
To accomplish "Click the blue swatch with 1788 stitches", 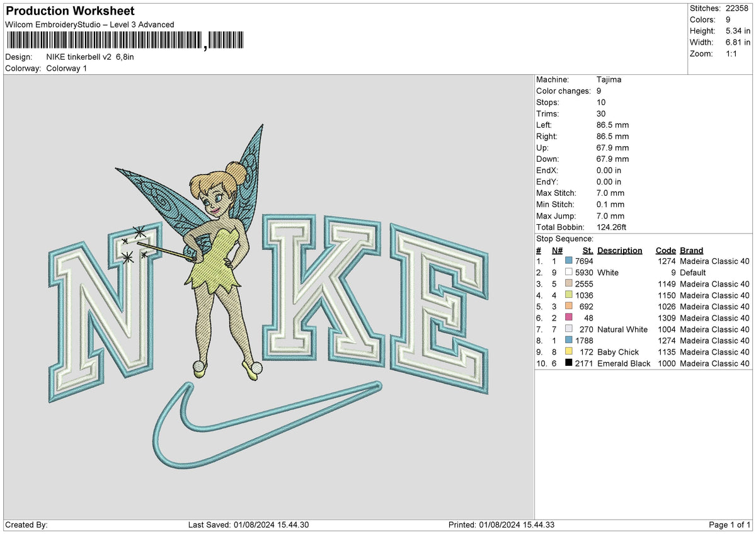I will pos(569,341).
